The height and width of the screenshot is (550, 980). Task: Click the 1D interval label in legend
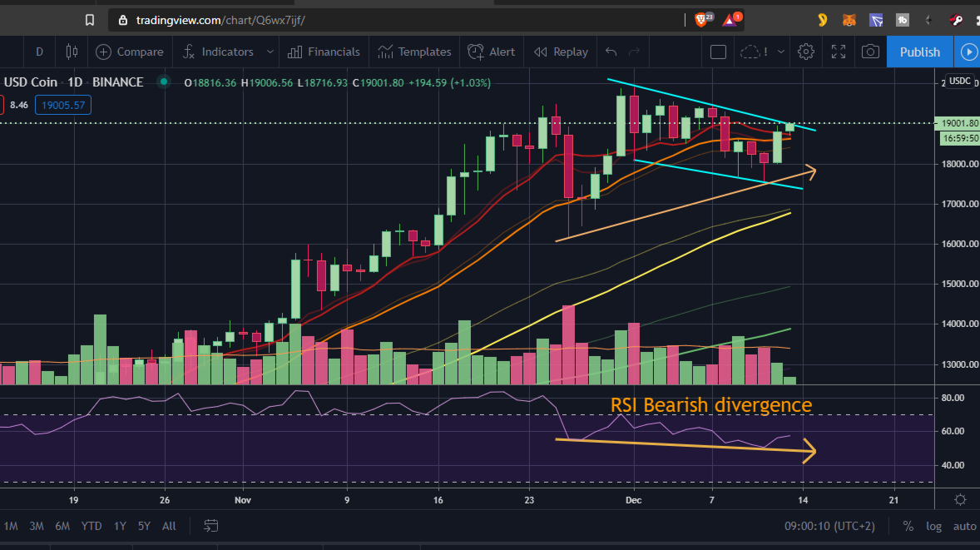point(75,82)
